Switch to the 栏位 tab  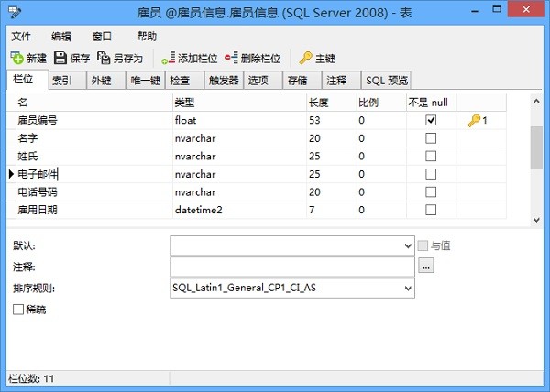pyautogui.click(x=27, y=79)
